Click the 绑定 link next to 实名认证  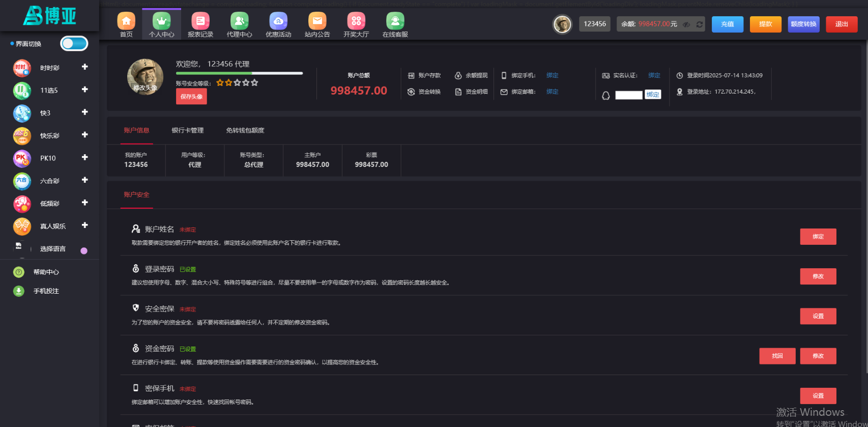[x=654, y=75]
